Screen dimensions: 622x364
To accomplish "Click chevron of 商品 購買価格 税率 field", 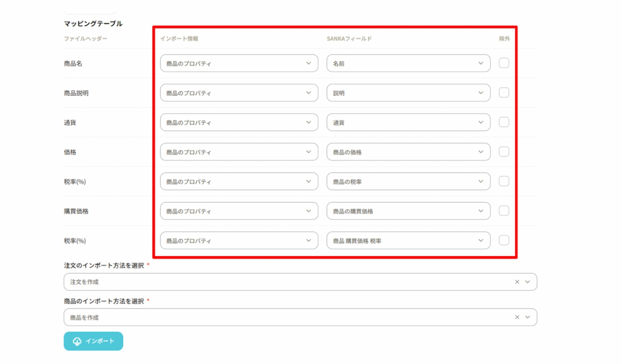I will click(x=481, y=240).
